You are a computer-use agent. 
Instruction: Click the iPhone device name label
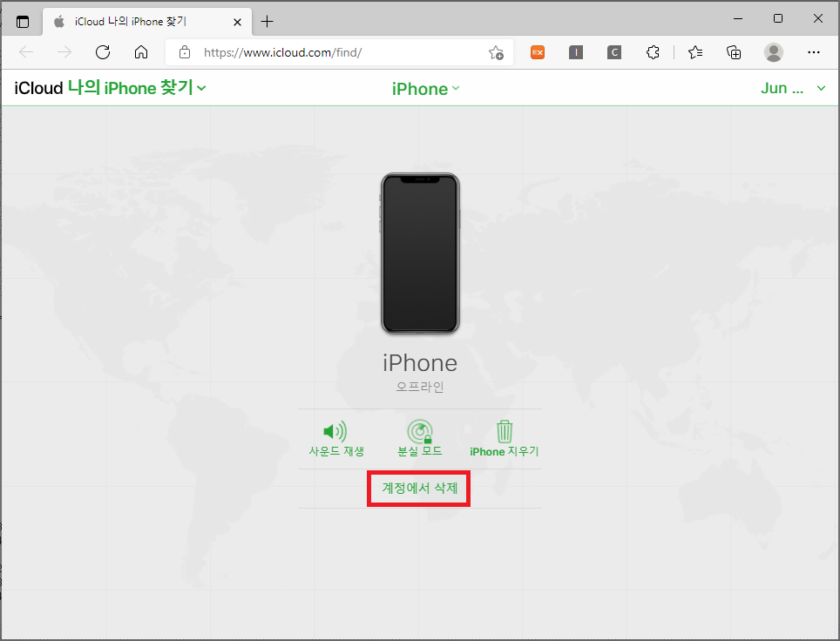click(420, 363)
